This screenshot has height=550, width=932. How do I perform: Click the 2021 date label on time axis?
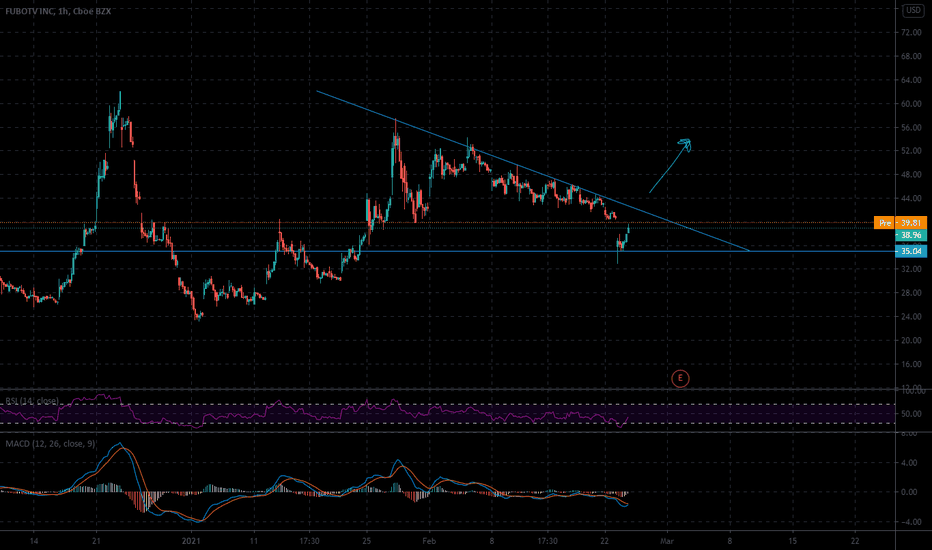coord(191,541)
